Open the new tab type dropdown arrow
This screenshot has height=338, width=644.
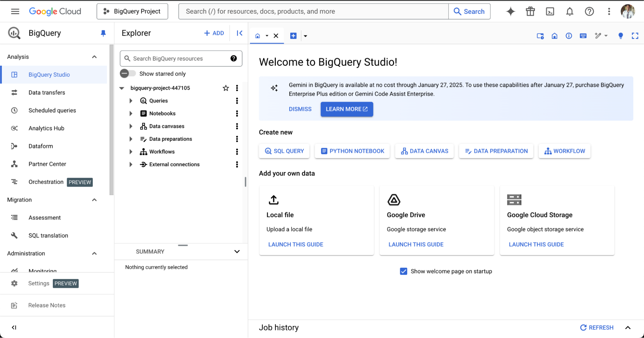pyautogui.click(x=305, y=36)
